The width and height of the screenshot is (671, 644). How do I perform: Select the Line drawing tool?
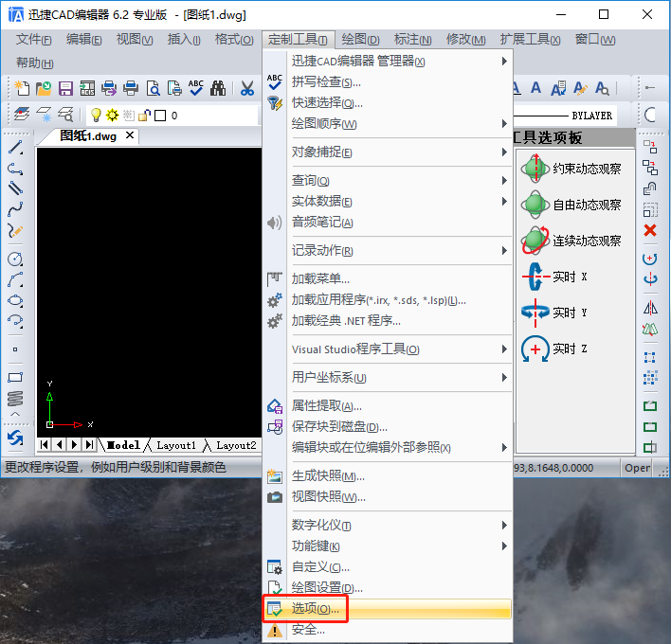point(15,147)
